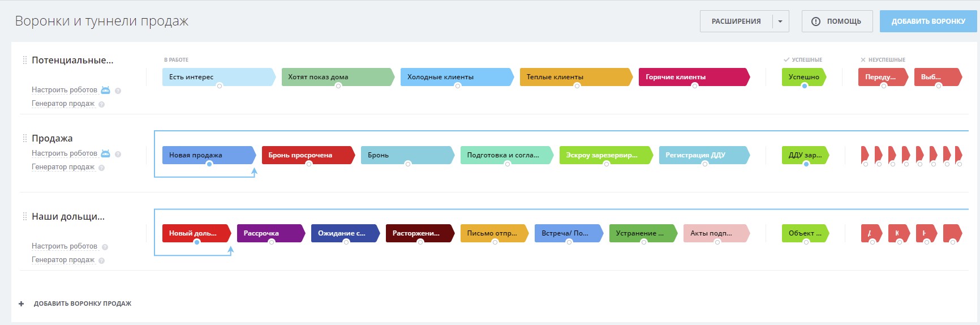This screenshot has width=980, height=325.
Task: Click connector dot under Новый дольщик stage
Action: [x=197, y=242]
